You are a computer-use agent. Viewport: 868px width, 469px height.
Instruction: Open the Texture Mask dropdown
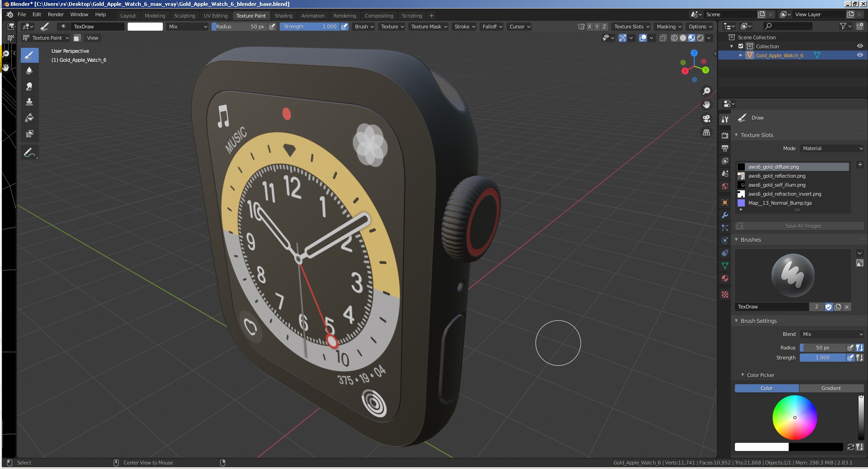coord(429,27)
